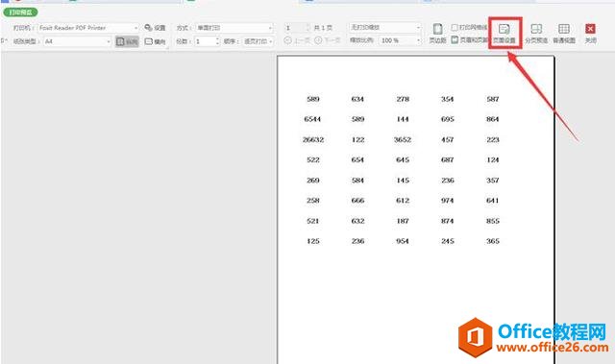The height and width of the screenshot is (364, 615).
Task: Go to next page (下一页)
Action: (x=328, y=40)
